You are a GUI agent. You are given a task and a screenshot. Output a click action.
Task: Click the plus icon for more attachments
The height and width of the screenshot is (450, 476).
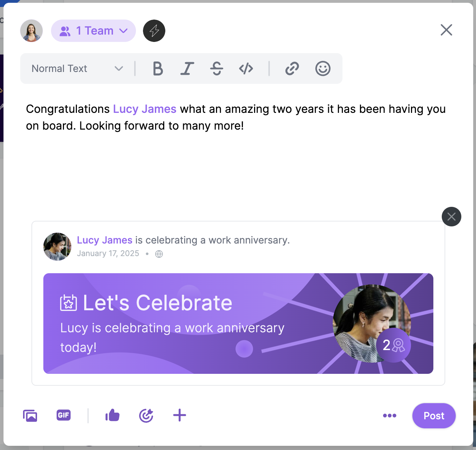pos(180,415)
